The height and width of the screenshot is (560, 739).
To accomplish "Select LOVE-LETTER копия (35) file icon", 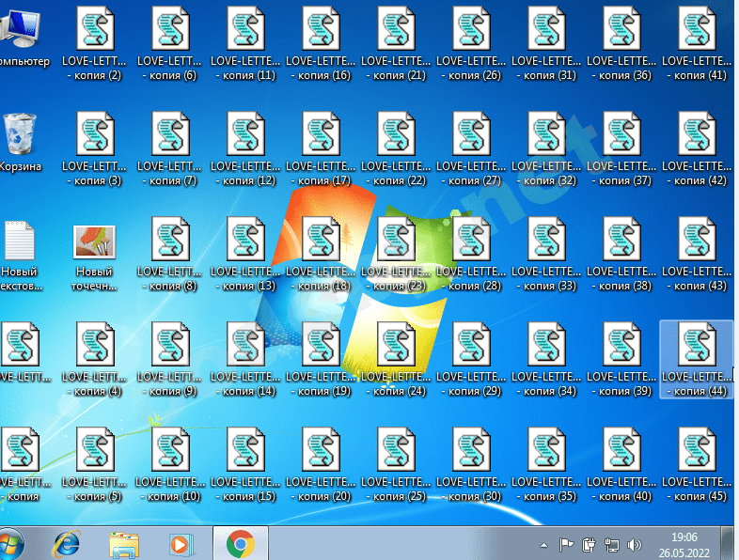I will (x=546, y=450).
